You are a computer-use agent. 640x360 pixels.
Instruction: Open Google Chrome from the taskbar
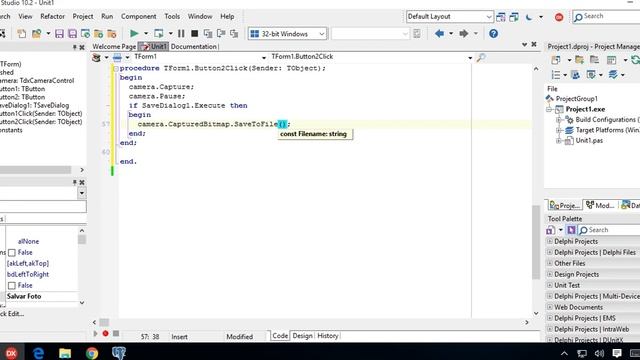coord(92,353)
